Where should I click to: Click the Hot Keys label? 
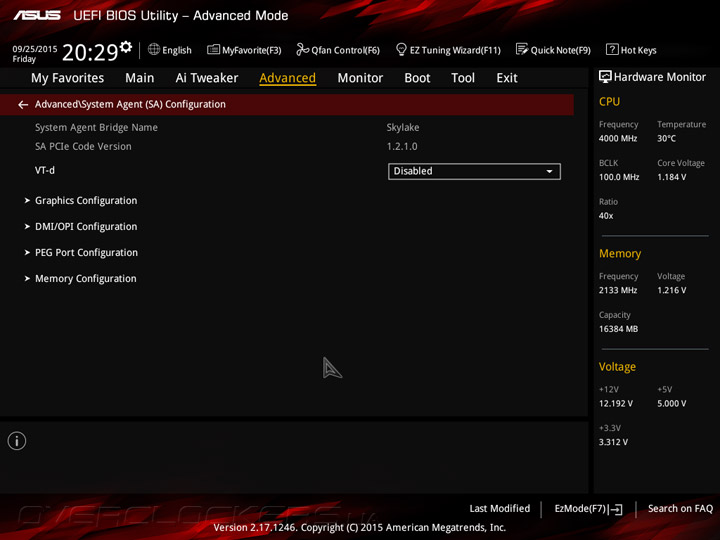639,50
